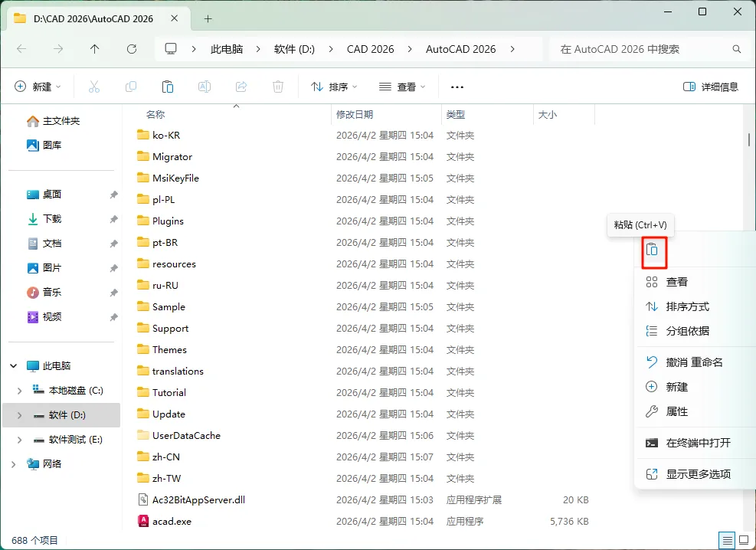Expand the 软件测试 (E:) tree node
The height and width of the screenshot is (550, 756).
(x=19, y=440)
